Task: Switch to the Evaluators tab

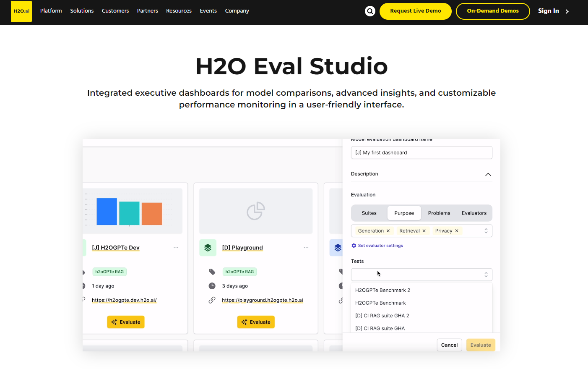Action: [474, 213]
